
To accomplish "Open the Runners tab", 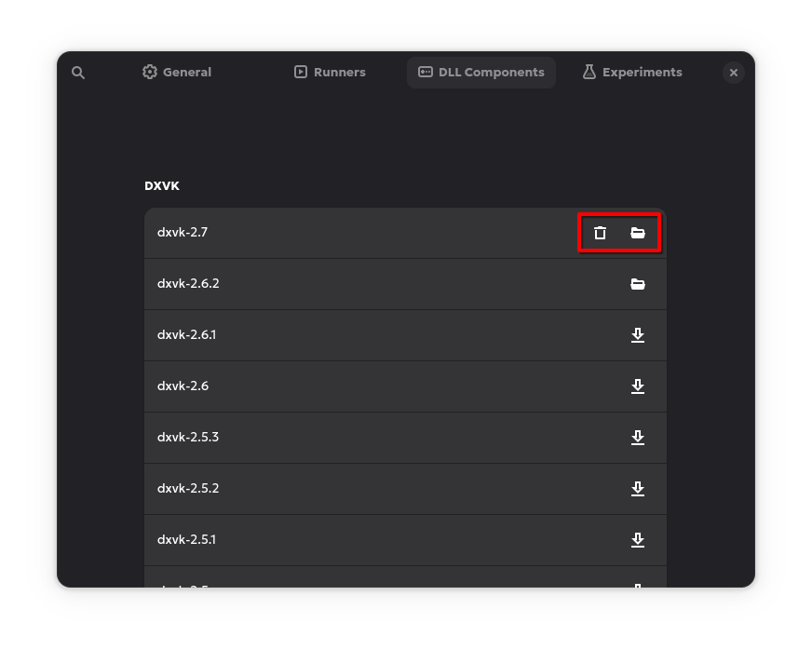I will coord(330,73).
